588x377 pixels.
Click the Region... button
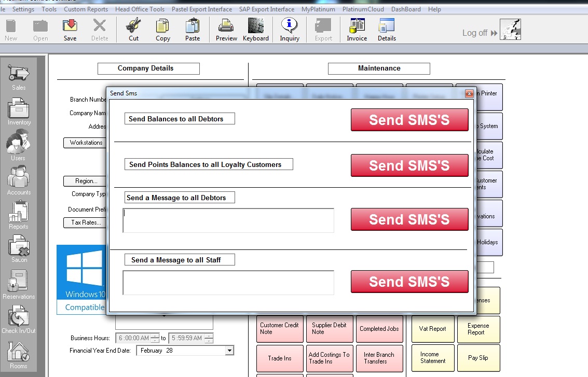[x=86, y=181]
